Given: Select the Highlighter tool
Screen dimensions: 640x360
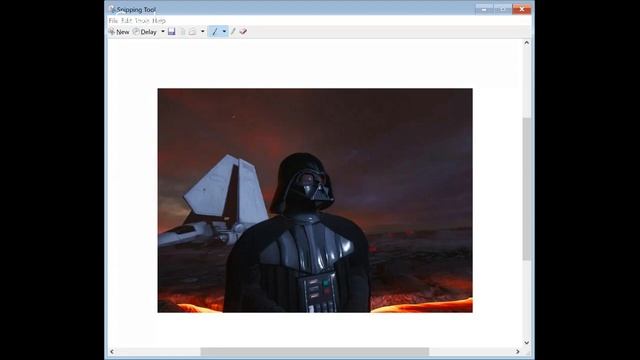Looking at the screenshot, I should coord(233,32).
